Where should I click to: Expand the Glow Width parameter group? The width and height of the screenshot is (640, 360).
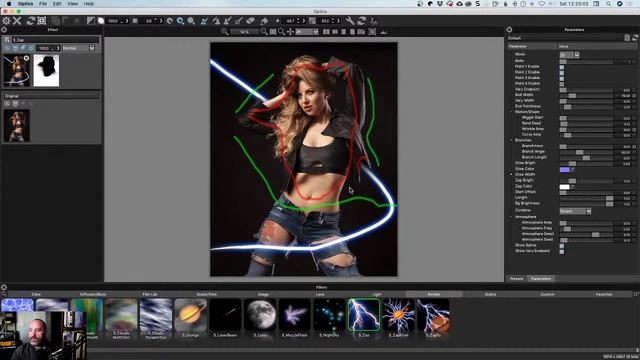click(511, 174)
